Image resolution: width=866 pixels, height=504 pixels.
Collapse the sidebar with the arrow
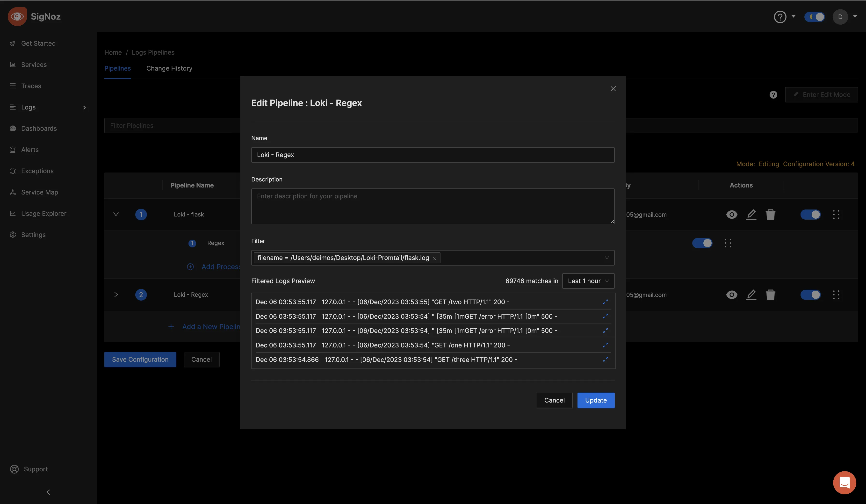point(48,492)
